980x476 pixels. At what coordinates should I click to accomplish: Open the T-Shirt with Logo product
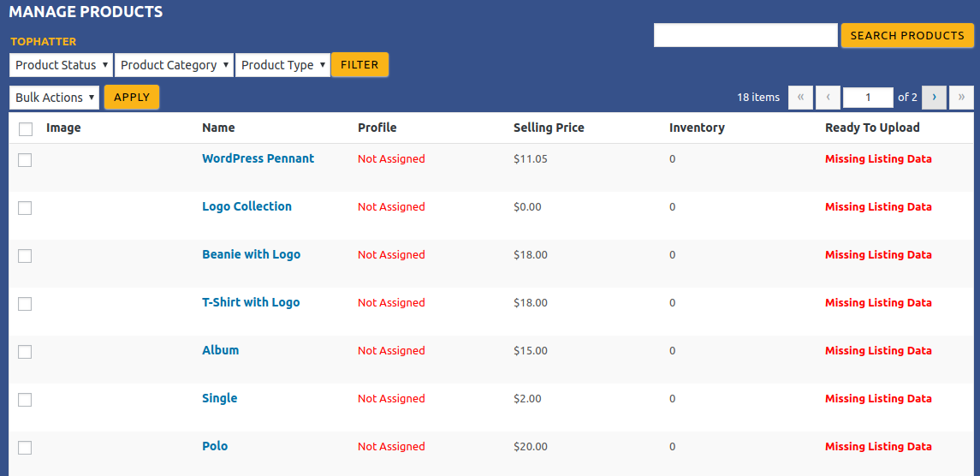click(251, 302)
